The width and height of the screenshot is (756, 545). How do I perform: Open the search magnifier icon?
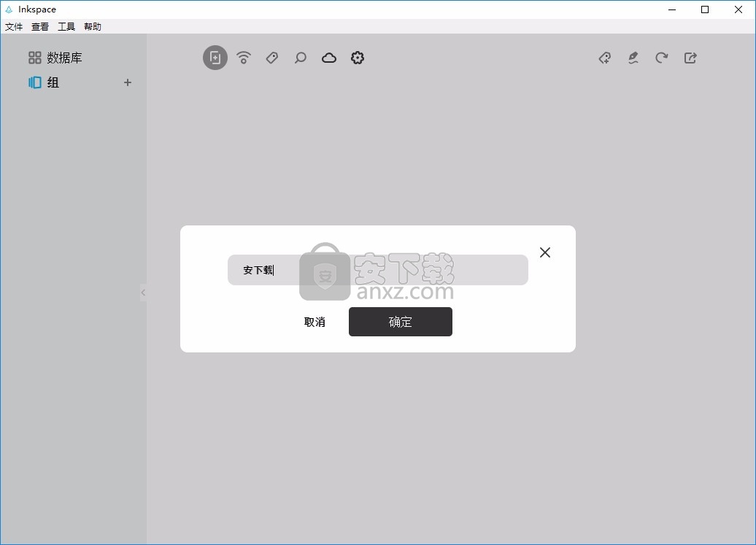[301, 58]
